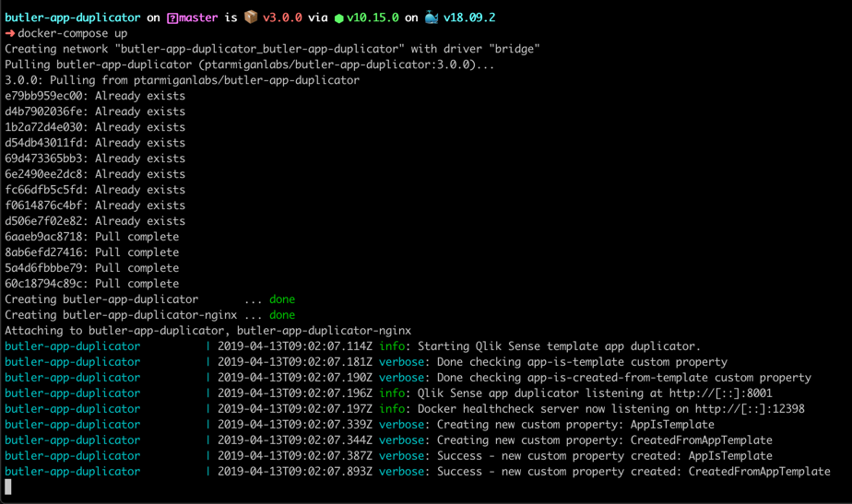Screen dimensions: 852x504
Task: Click the green Node.js hexagon icon
Action: [x=339, y=18]
